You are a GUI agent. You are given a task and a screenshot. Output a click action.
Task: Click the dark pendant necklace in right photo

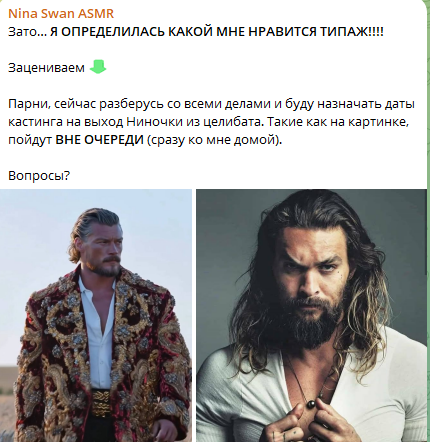point(311,404)
